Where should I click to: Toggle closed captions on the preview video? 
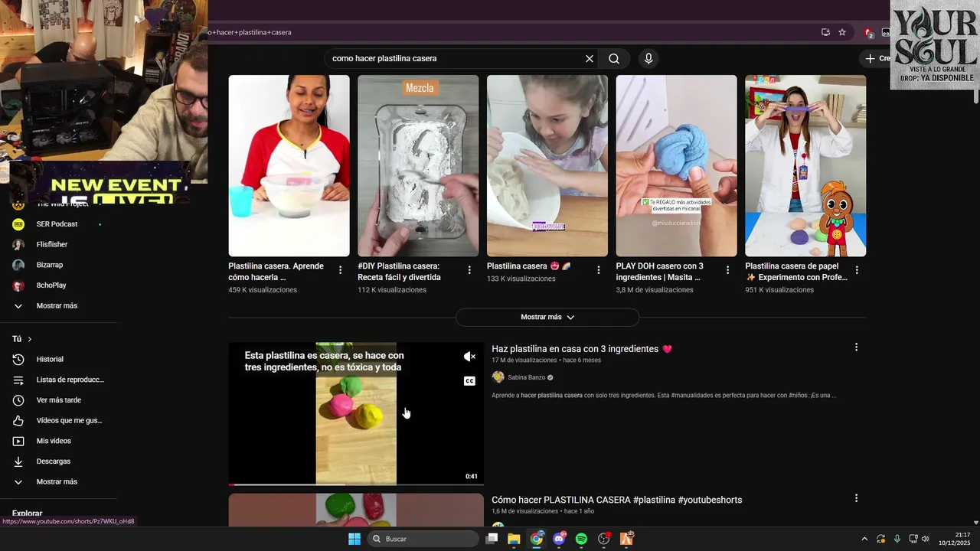click(469, 381)
